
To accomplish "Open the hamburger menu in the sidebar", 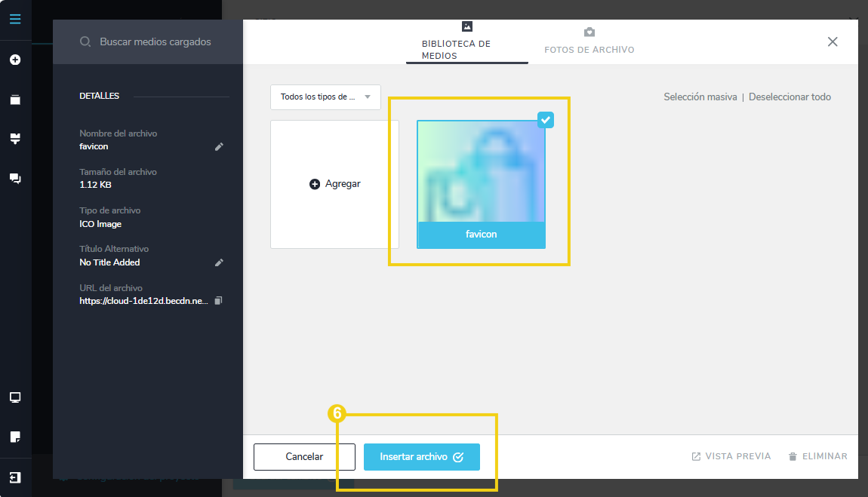I will (15, 20).
